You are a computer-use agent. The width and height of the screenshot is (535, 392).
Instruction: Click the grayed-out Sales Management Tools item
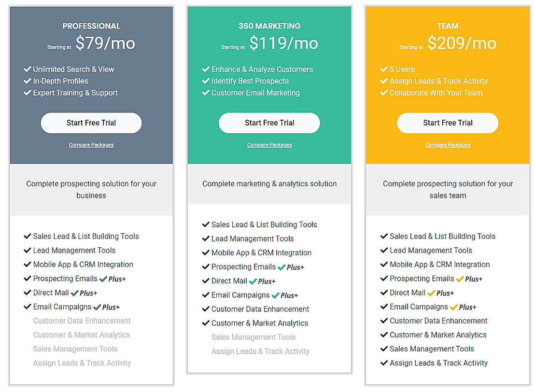pos(75,349)
